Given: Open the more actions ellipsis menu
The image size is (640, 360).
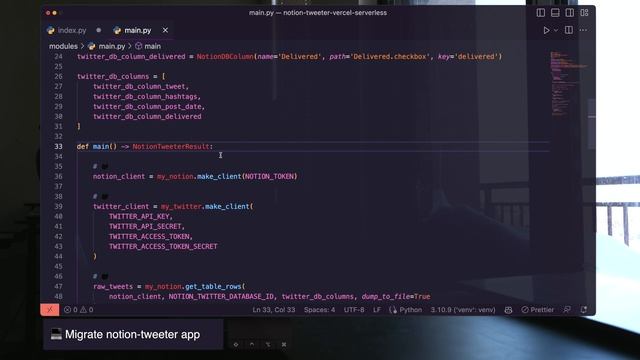Looking at the screenshot, I should click(x=583, y=30).
